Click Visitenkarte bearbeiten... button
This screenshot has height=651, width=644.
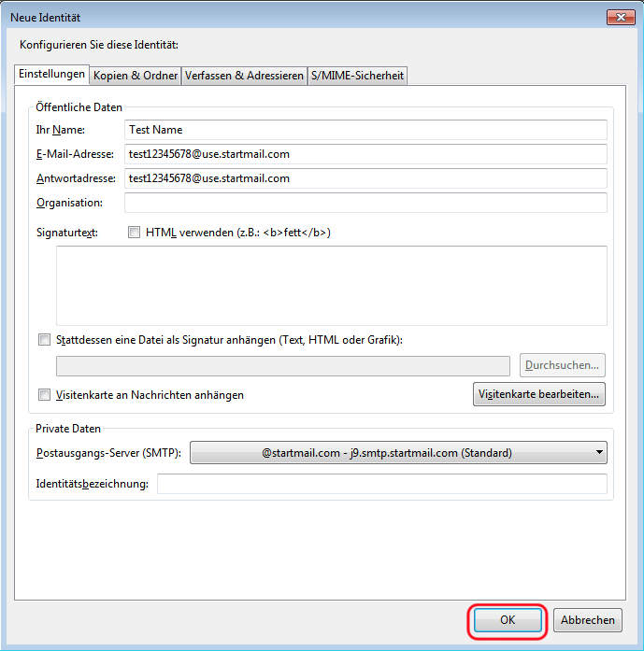539,394
